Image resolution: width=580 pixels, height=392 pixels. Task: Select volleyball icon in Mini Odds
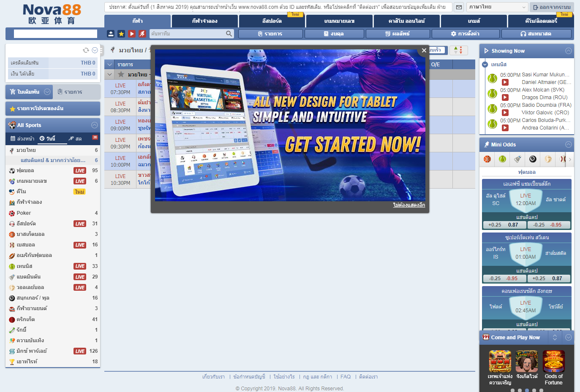click(548, 159)
